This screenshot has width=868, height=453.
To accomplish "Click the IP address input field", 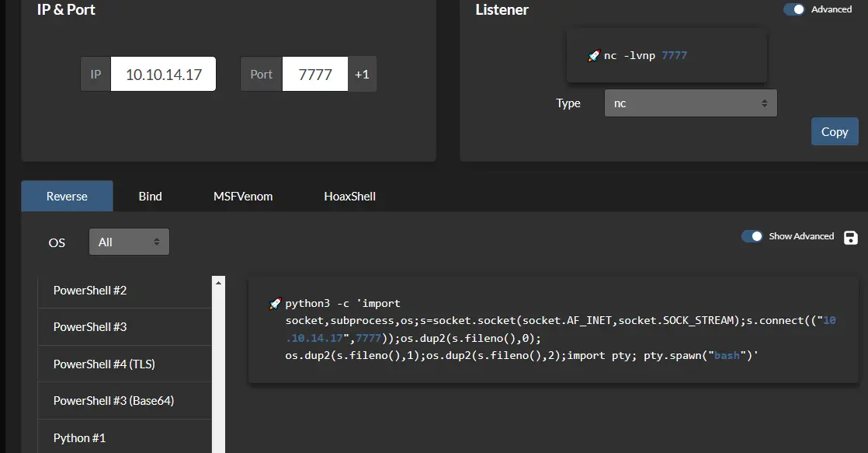I will coord(163,75).
